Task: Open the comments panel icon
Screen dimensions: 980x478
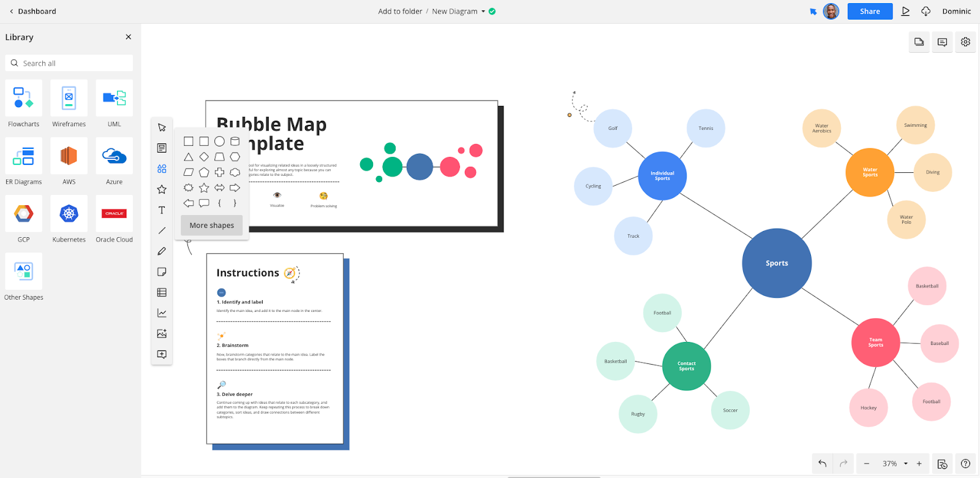Action: point(942,42)
